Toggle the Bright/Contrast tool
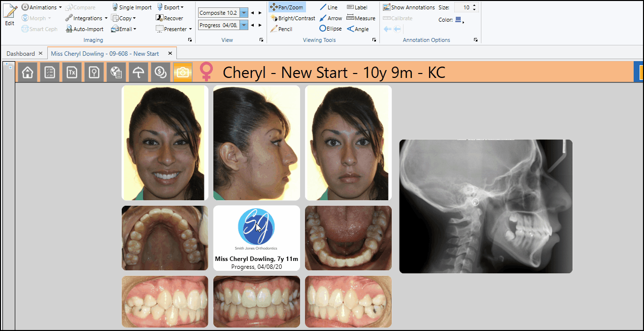Image resolution: width=644 pixels, height=331 pixels. click(x=293, y=18)
